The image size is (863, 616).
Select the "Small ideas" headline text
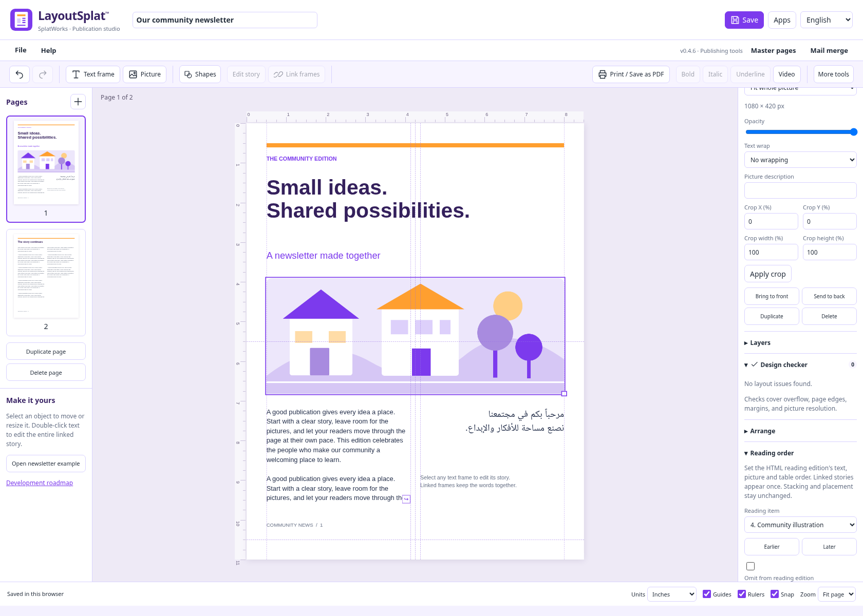(368, 199)
